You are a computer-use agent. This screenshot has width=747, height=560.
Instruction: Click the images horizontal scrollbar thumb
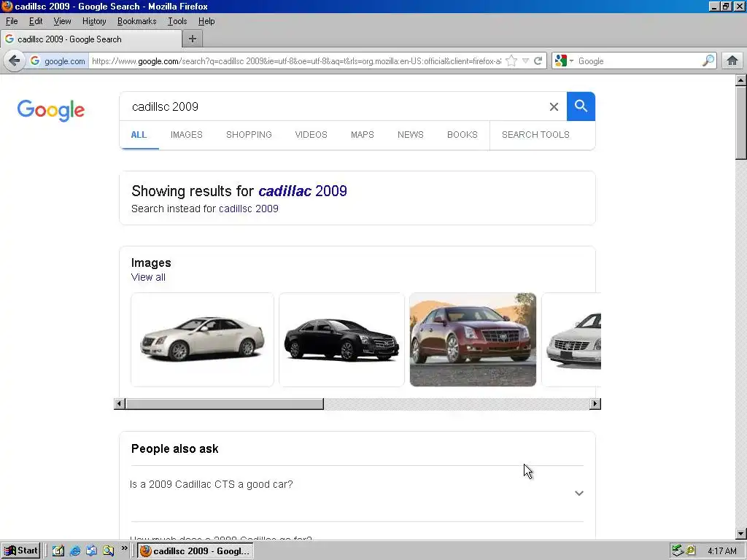tap(225, 404)
